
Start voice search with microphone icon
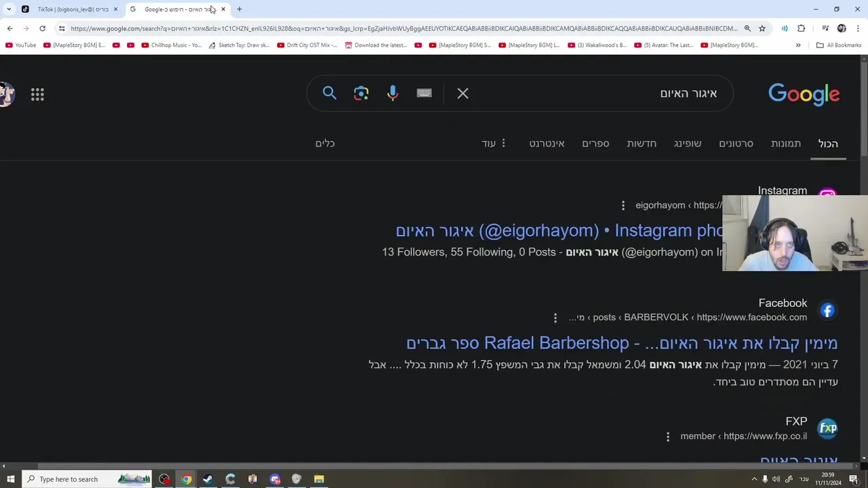pyautogui.click(x=393, y=93)
